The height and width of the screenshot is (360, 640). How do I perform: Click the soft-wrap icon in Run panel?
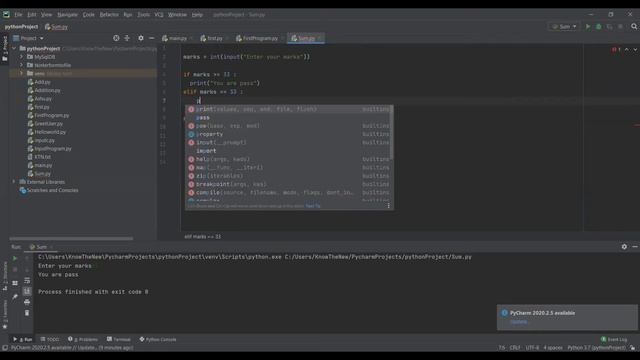27,280
